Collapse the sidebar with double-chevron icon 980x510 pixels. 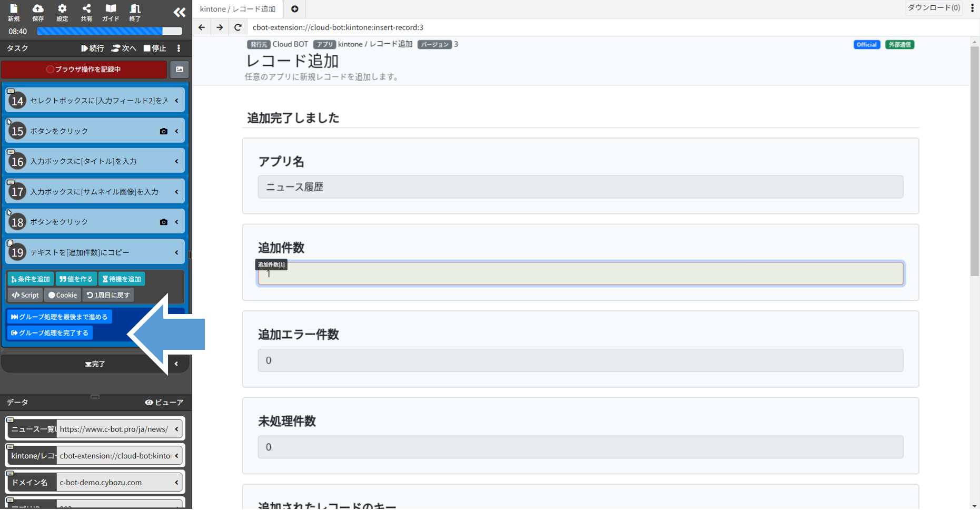coord(180,12)
